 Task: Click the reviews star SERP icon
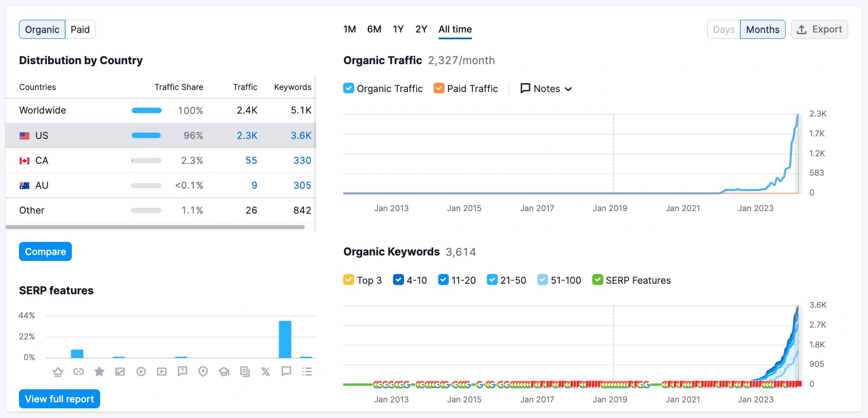point(99,371)
